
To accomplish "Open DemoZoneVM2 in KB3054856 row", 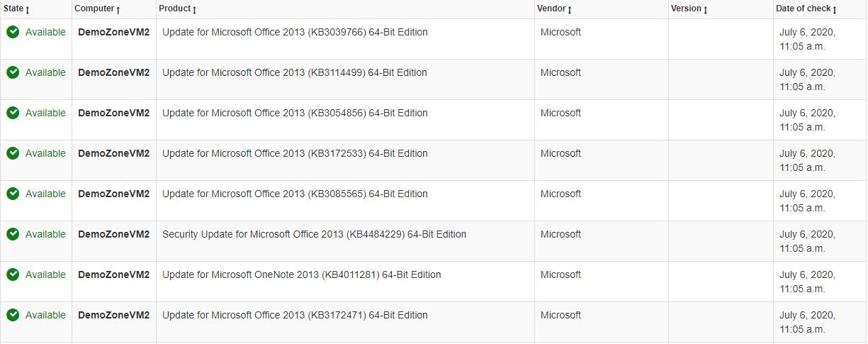I will pyautogui.click(x=113, y=113).
